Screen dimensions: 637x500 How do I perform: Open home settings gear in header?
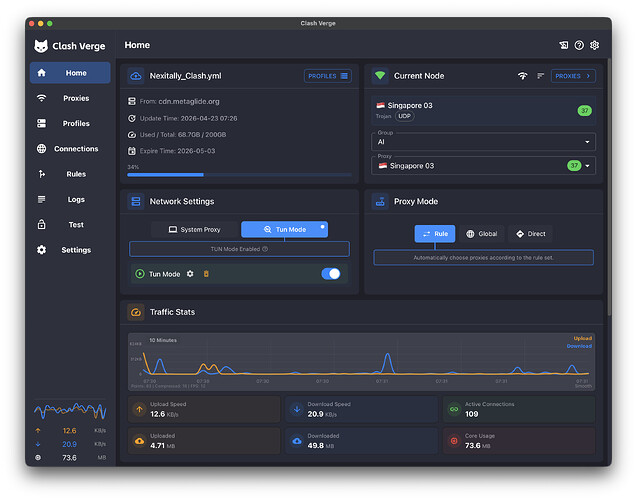pos(594,45)
